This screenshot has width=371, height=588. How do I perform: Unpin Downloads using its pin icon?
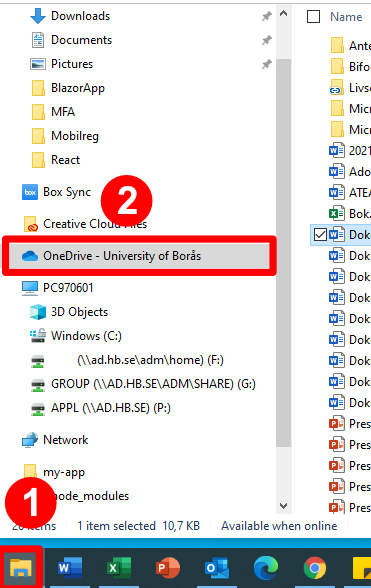266,16
